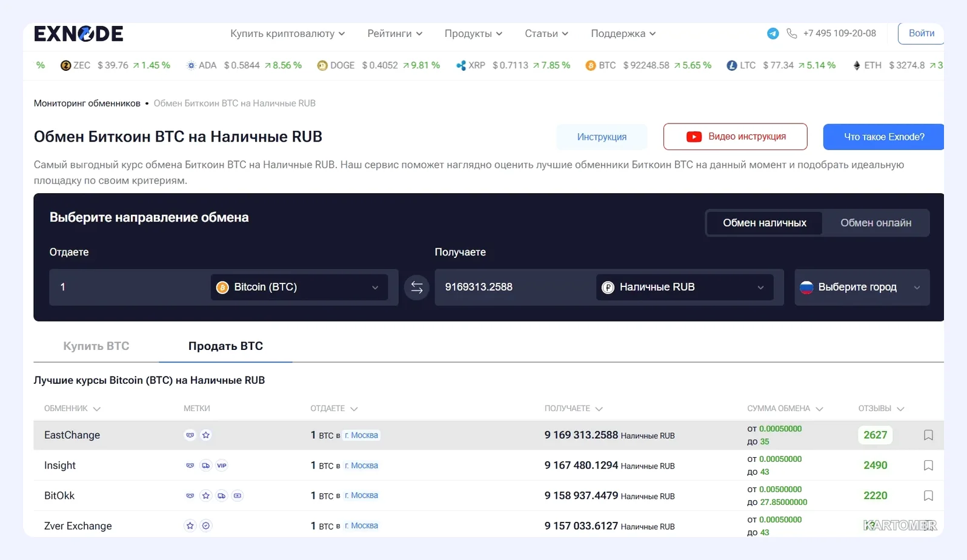Open Купить криптовалюту menu

(288, 33)
